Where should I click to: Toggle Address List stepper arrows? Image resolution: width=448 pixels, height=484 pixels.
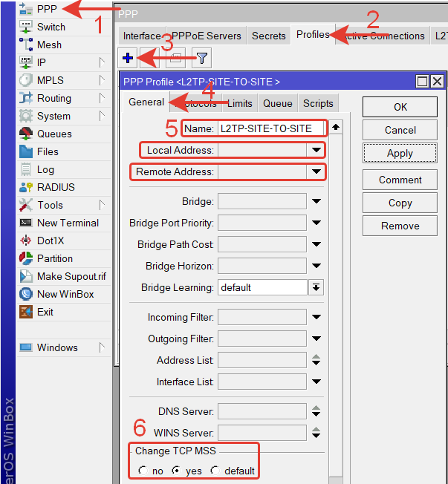[316, 360]
